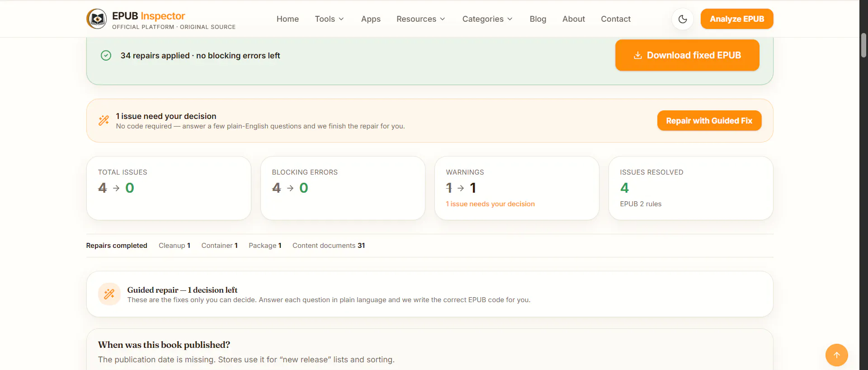
Task: Click the green check circle status icon
Action: click(106, 56)
